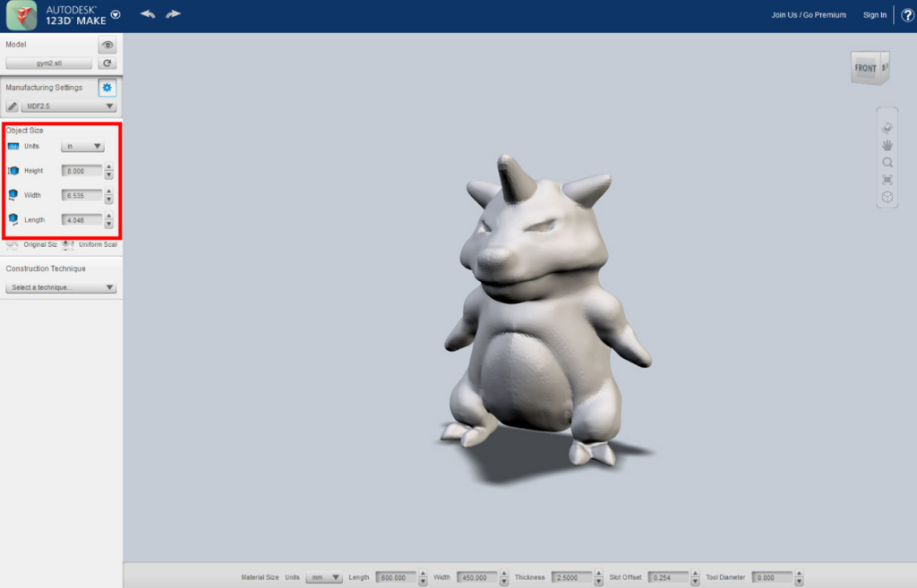Increase Slot Offset with up arrow
Image resolution: width=917 pixels, height=588 pixels.
click(x=695, y=574)
